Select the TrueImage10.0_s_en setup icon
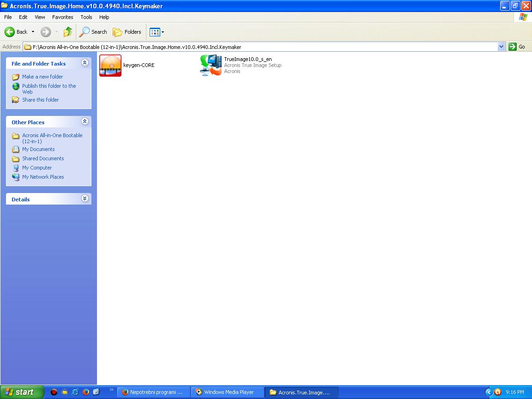This screenshot has width=532, height=399. point(211,65)
